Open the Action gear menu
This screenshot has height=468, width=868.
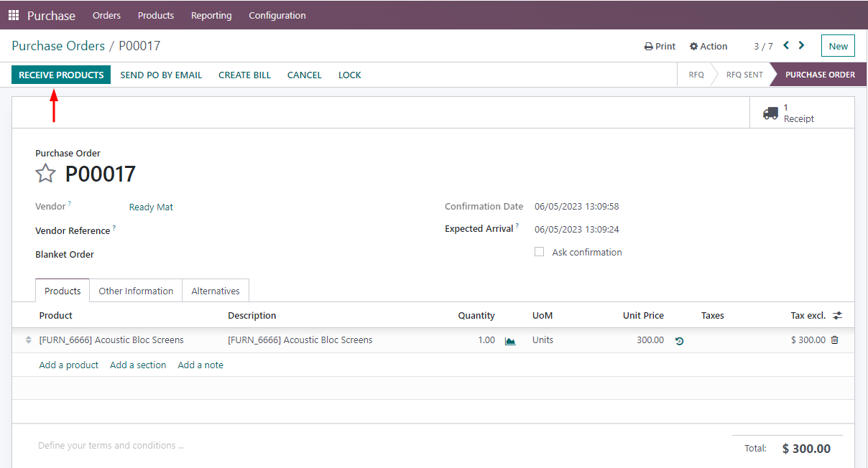click(708, 46)
